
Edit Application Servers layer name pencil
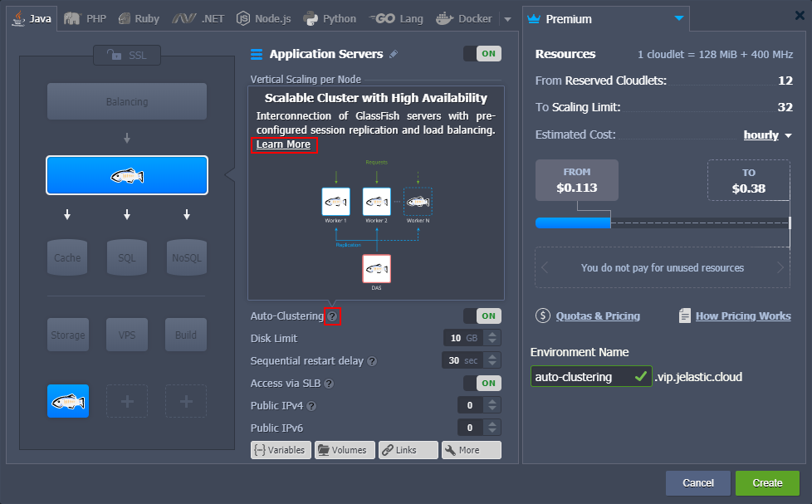[x=394, y=54]
